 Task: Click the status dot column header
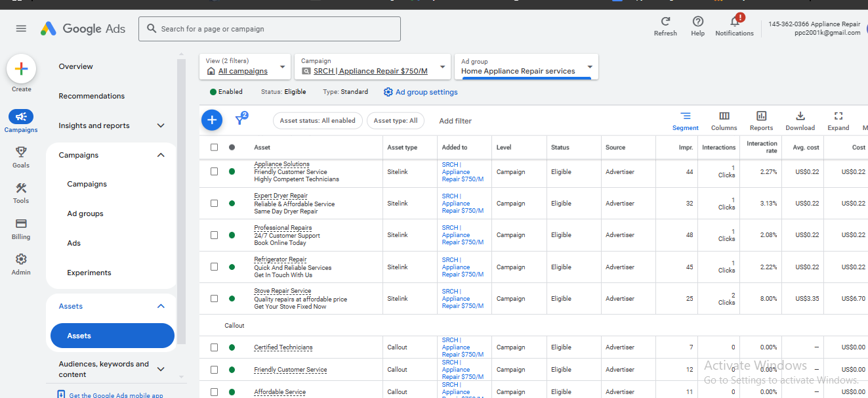point(232,147)
